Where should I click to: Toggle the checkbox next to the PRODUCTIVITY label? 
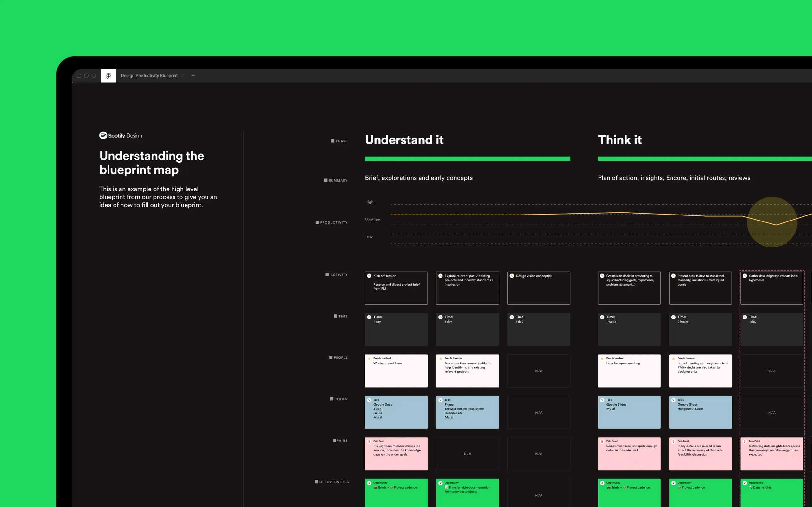tap(317, 222)
